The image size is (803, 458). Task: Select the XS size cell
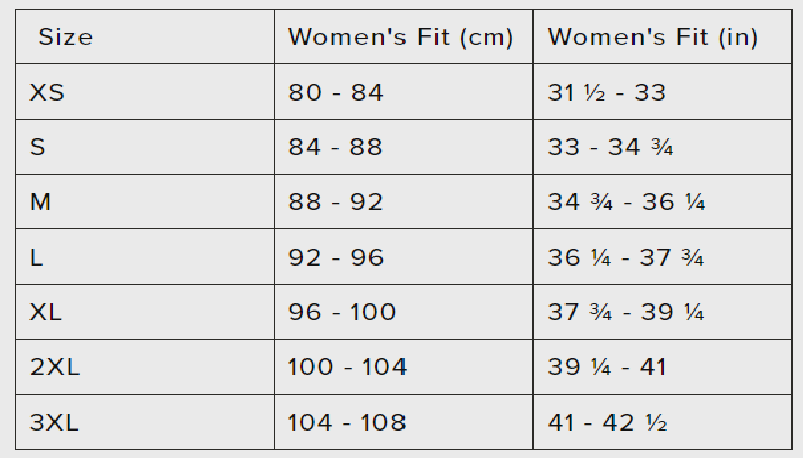click(x=47, y=93)
